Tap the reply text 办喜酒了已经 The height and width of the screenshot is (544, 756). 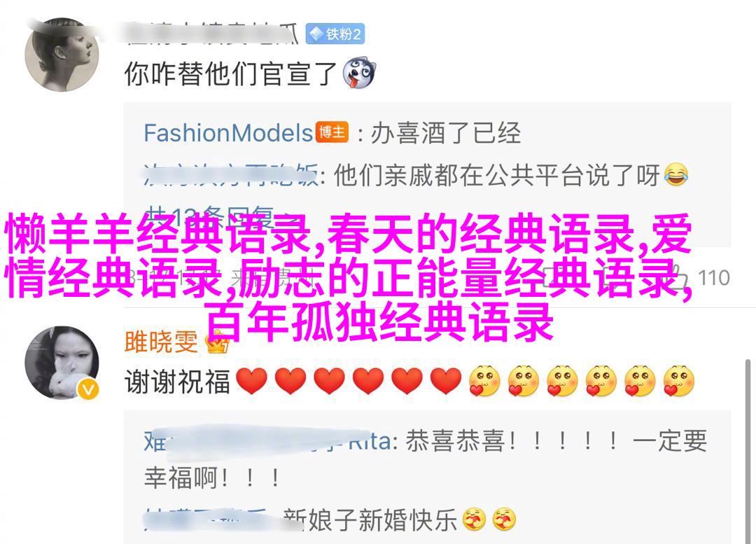tap(445, 132)
